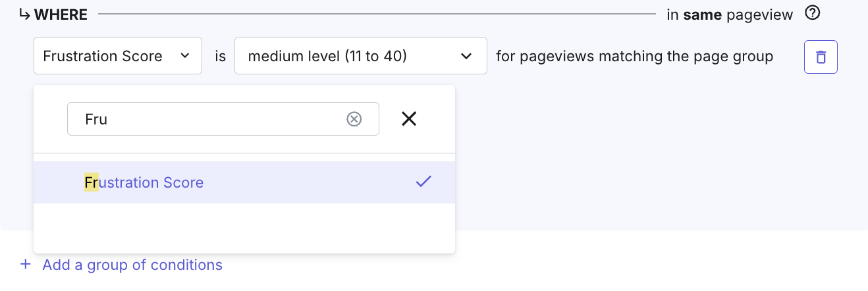
Task: Focus the search field containing Fru
Action: coord(223,119)
